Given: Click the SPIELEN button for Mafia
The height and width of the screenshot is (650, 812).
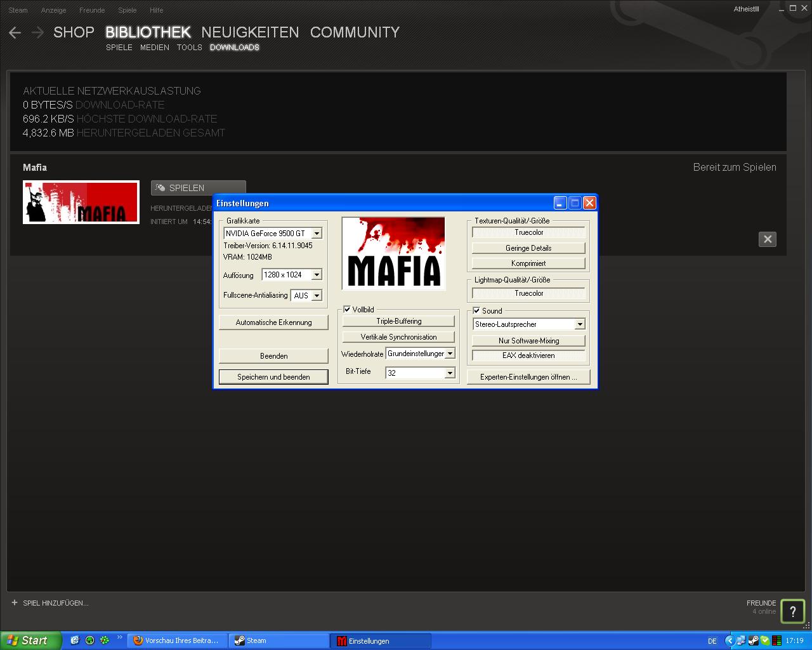Looking at the screenshot, I should tap(198, 188).
